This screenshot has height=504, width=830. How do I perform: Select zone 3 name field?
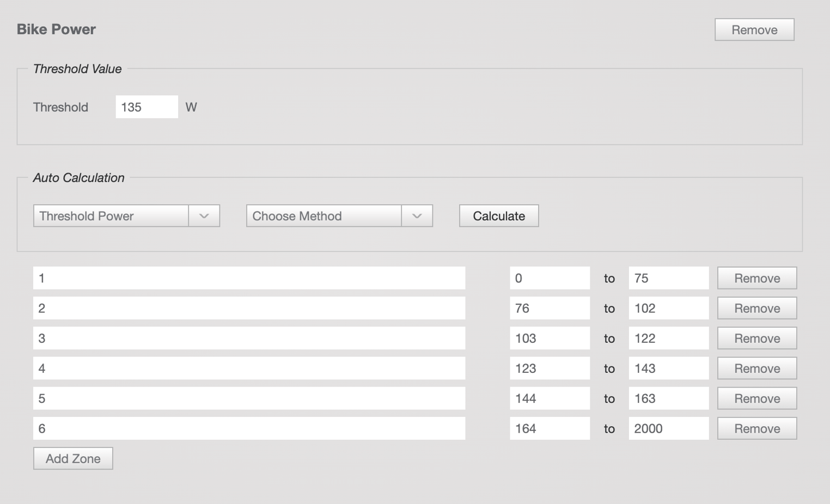point(249,338)
